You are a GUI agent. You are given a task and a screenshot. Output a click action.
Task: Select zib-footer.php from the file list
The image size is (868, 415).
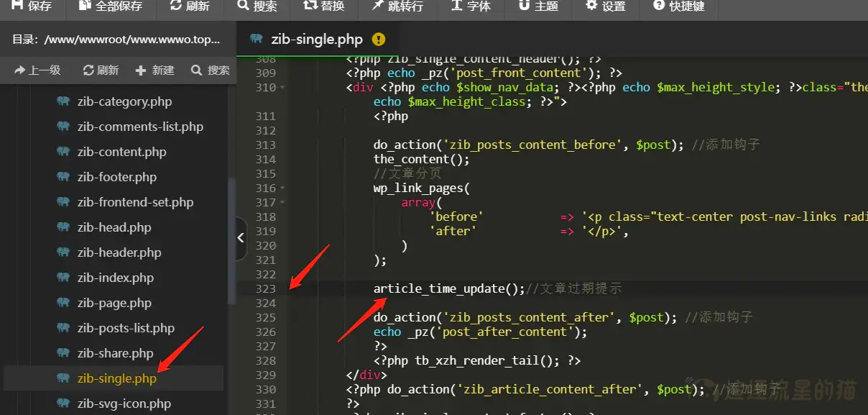[x=116, y=177]
